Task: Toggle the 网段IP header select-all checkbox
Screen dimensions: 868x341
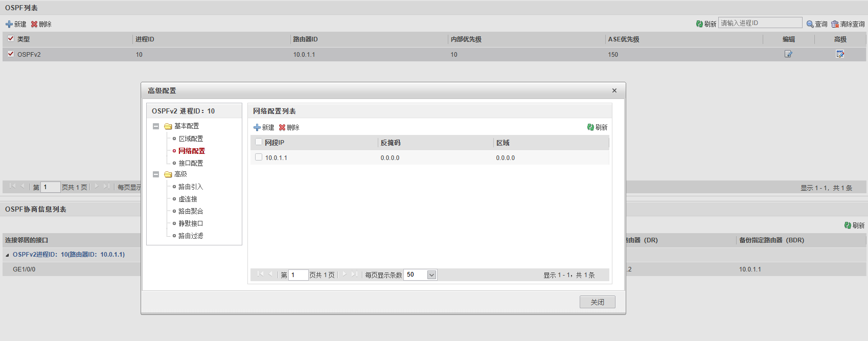Action: [259, 142]
